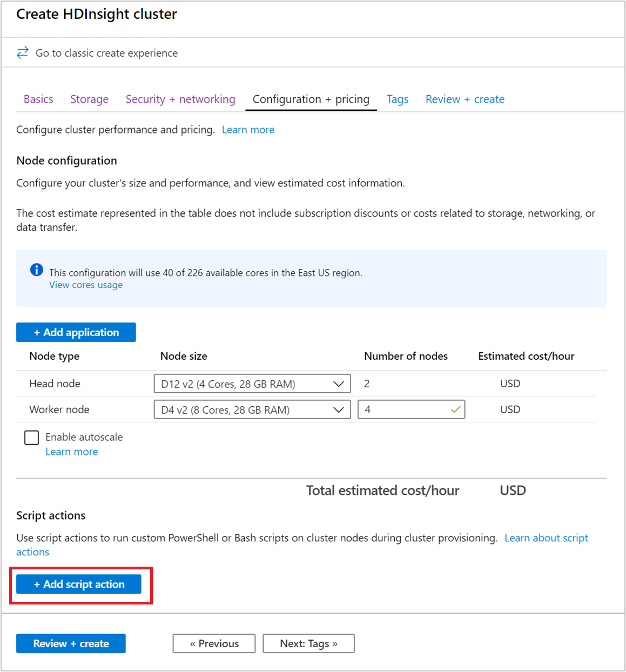The height and width of the screenshot is (672, 626).
Task: Click the + Add application button
Action: click(76, 332)
